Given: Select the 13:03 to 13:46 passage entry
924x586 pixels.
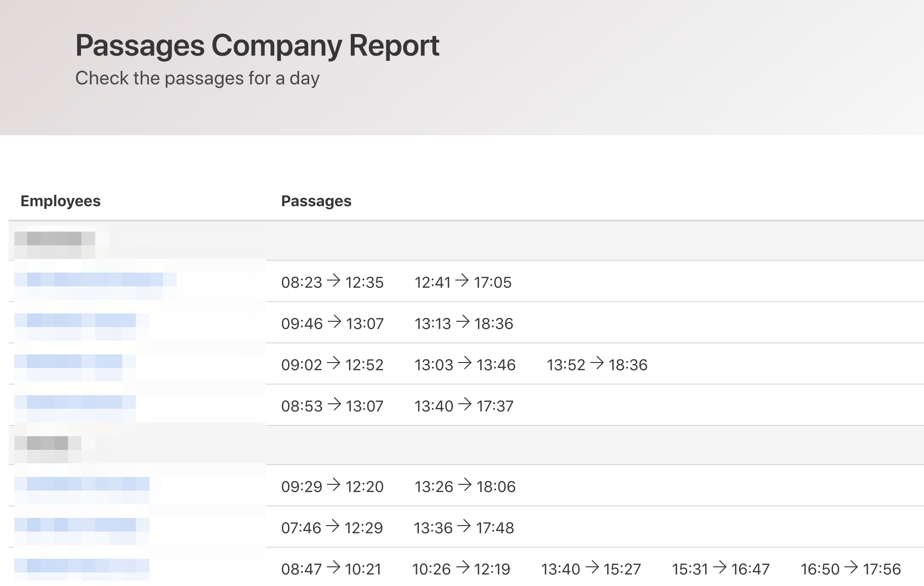Looking at the screenshot, I should point(465,365).
